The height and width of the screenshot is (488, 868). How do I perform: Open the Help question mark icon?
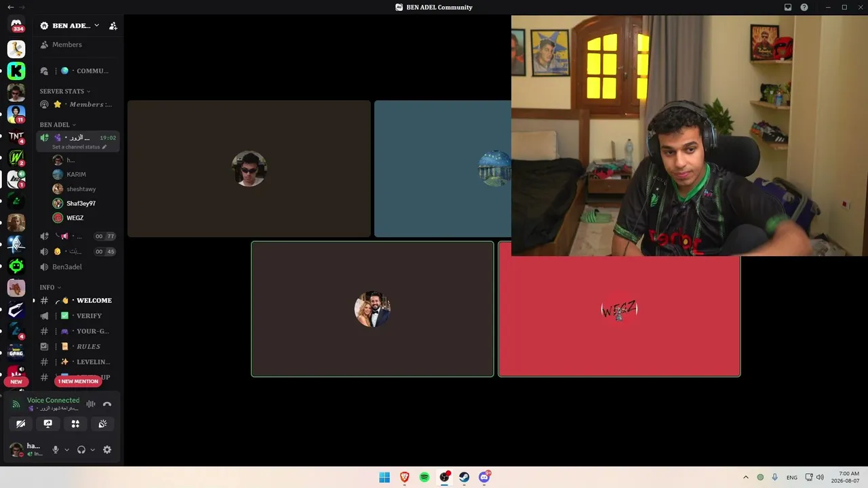pos(804,7)
